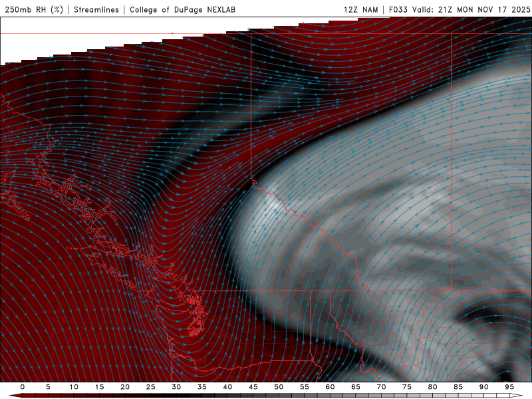Click the "Valid: 21Z MON NOV 17 2025" text
532x399 pixels.
471,9
